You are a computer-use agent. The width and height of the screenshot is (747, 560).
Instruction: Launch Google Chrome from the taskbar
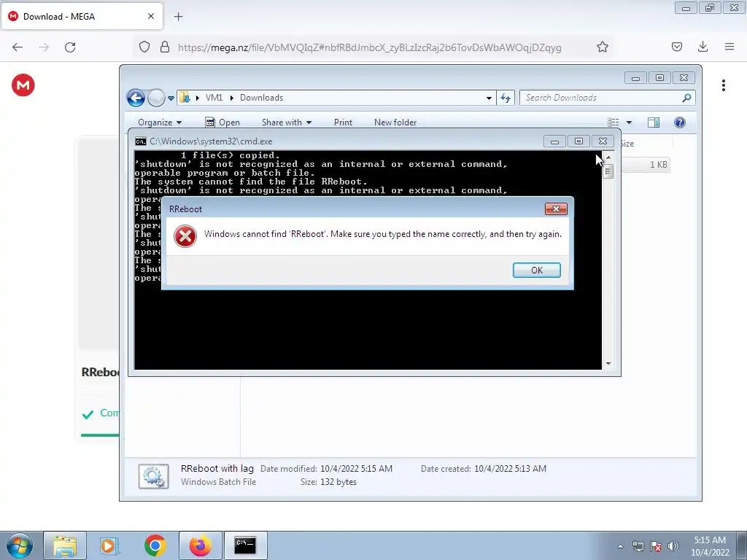[155, 545]
